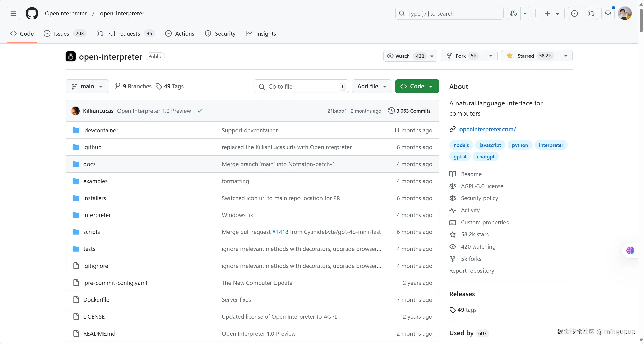Viewport: 644px width, 344px height.
Task: Open the notifications inbox icon
Action: tap(608, 13)
